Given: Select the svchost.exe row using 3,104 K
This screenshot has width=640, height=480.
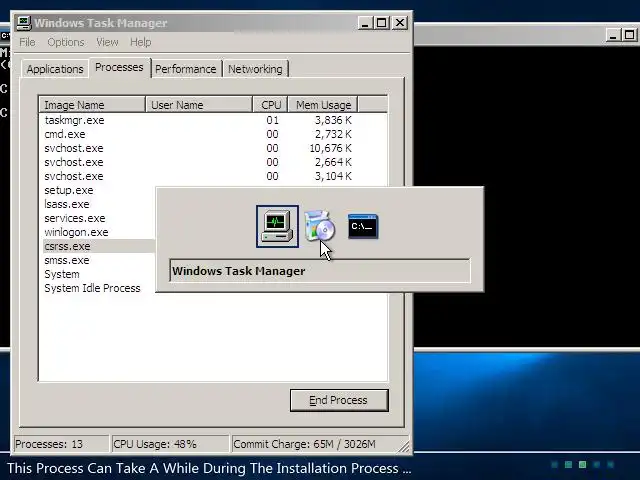Looking at the screenshot, I should tap(198, 176).
